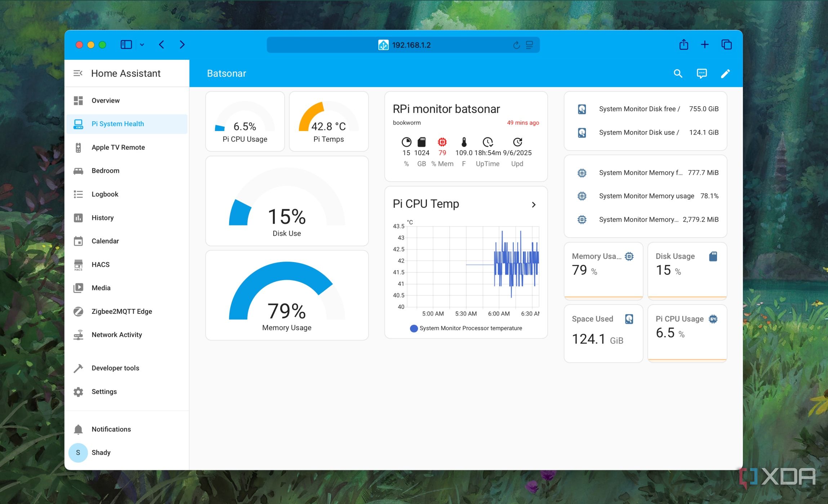Open the Disk Usage 15 % tile

[x=687, y=271]
